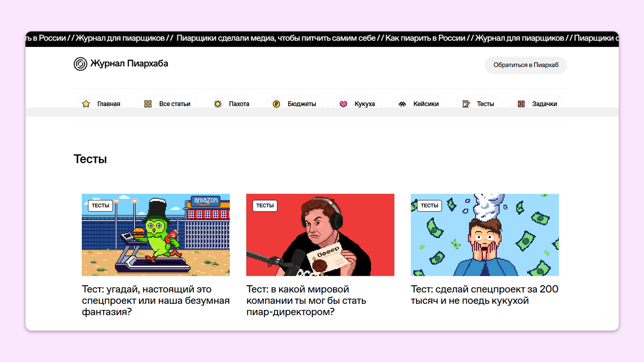Click the ruble coin icon for Бюджеты
The height and width of the screenshot is (362, 644).
276,104
